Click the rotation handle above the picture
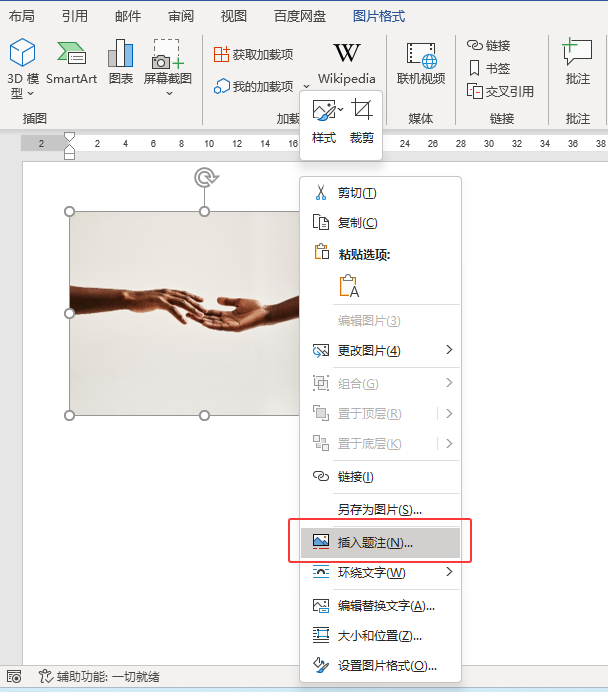 (205, 177)
